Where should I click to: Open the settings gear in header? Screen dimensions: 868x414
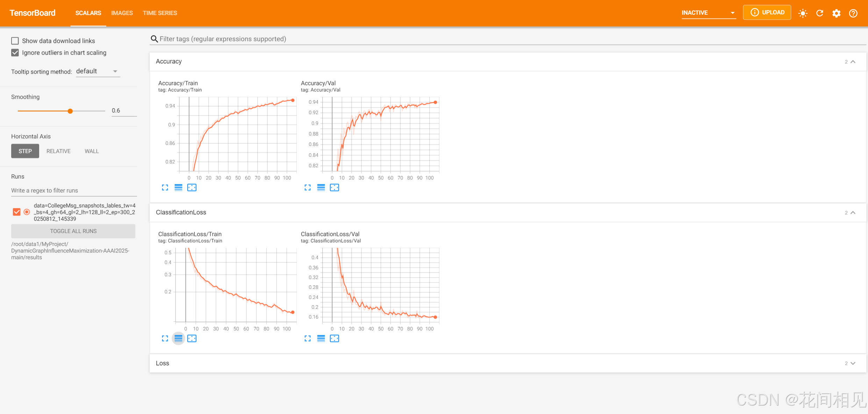837,13
